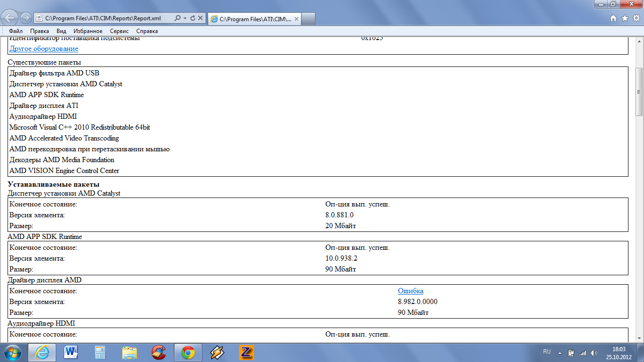
Task: Open the address bar autocomplete dropdown arrow
Action: [x=185, y=18]
